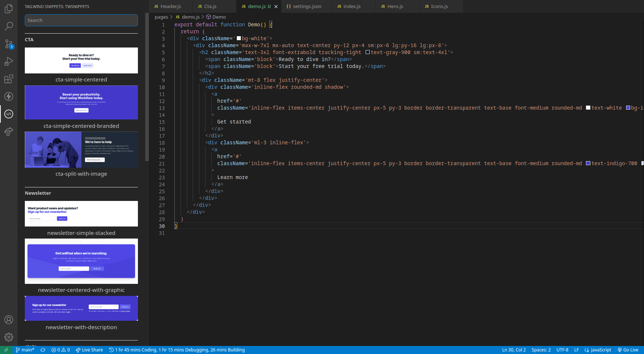The width and height of the screenshot is (644, 354).
Task: Insert the cta-simple-centered-branded snippet thumbnail
Action: 81,103
